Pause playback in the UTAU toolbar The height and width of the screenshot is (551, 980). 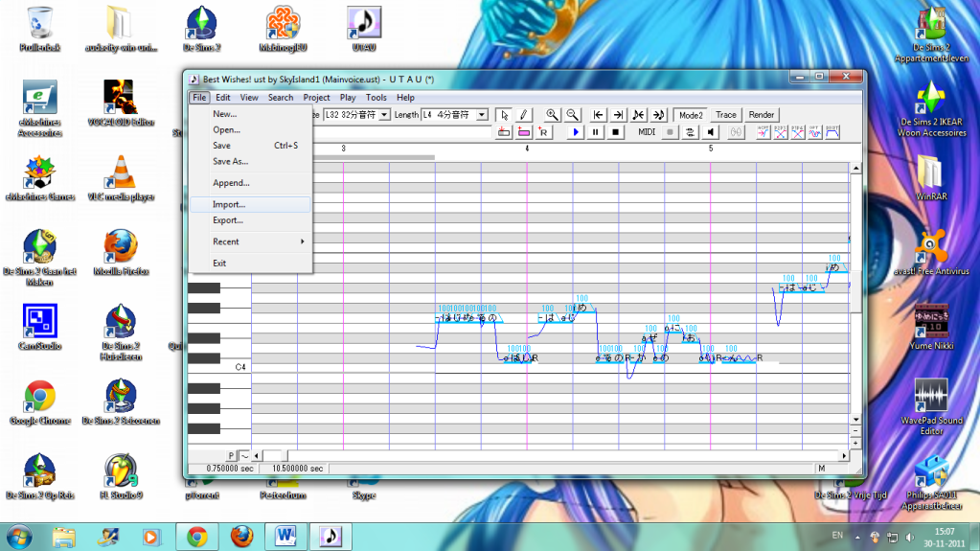[x=596, y=132]
